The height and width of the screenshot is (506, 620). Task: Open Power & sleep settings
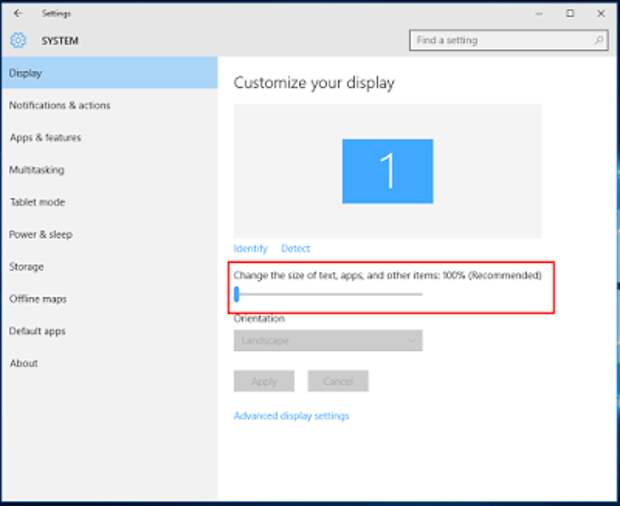click(x=41, y=234)
